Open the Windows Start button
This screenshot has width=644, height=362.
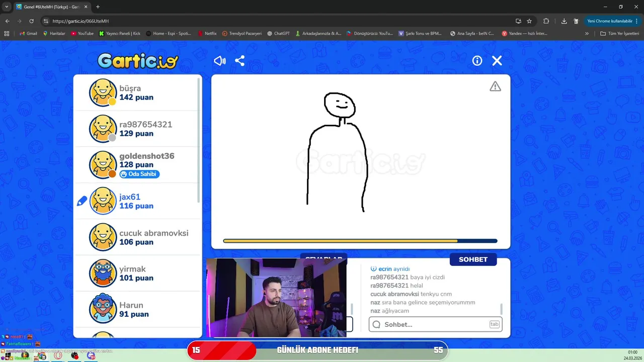click(8, 356)
